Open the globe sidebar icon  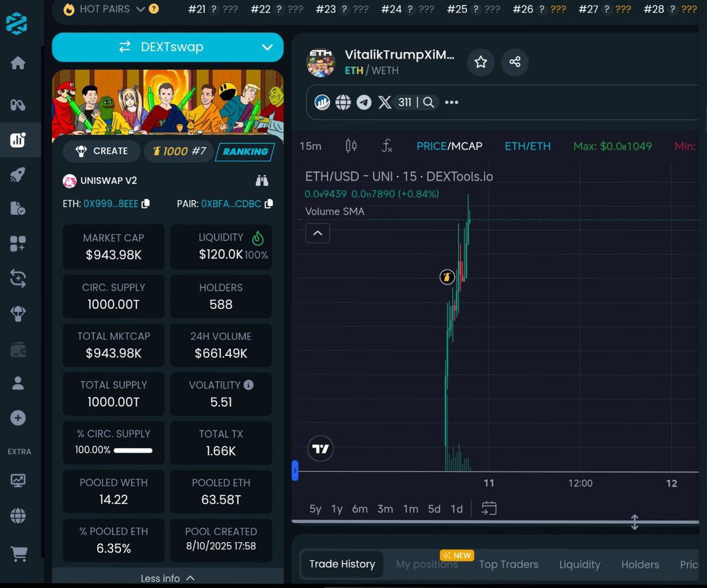(x=18, y=516)
